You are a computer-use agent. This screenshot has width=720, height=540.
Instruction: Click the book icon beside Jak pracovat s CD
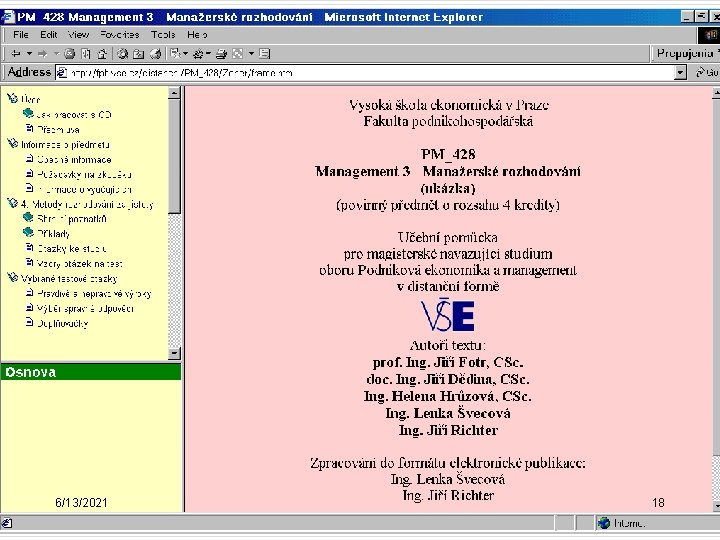click(28, 113)
